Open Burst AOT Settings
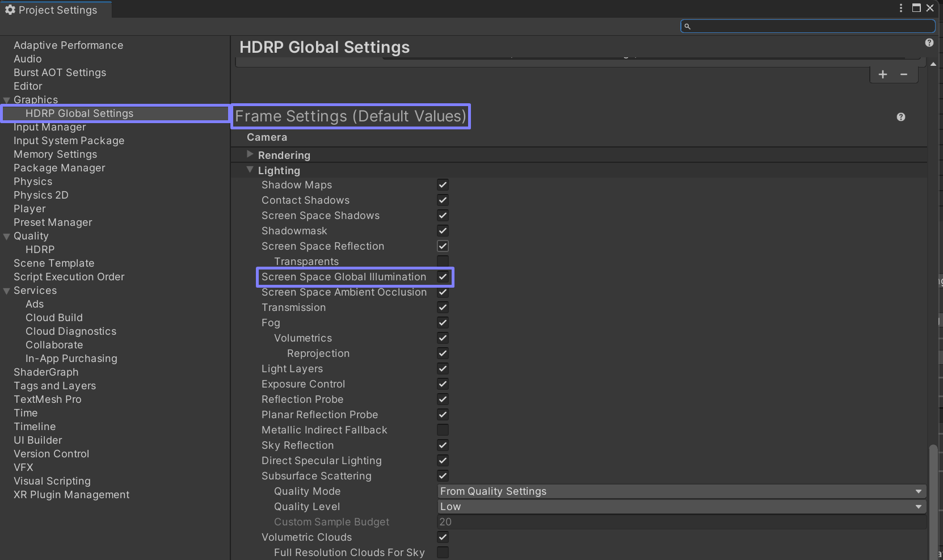The height and width of the screenshot is (560, 943). coord(60,73)
